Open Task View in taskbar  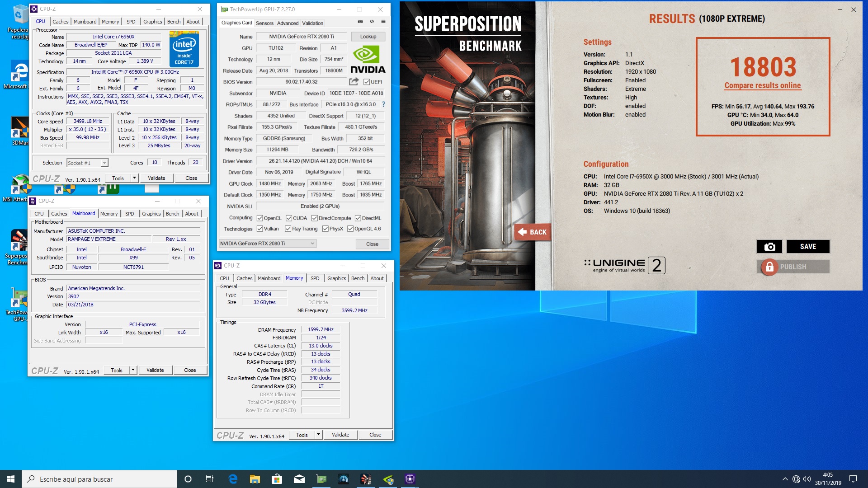point(209,479)
